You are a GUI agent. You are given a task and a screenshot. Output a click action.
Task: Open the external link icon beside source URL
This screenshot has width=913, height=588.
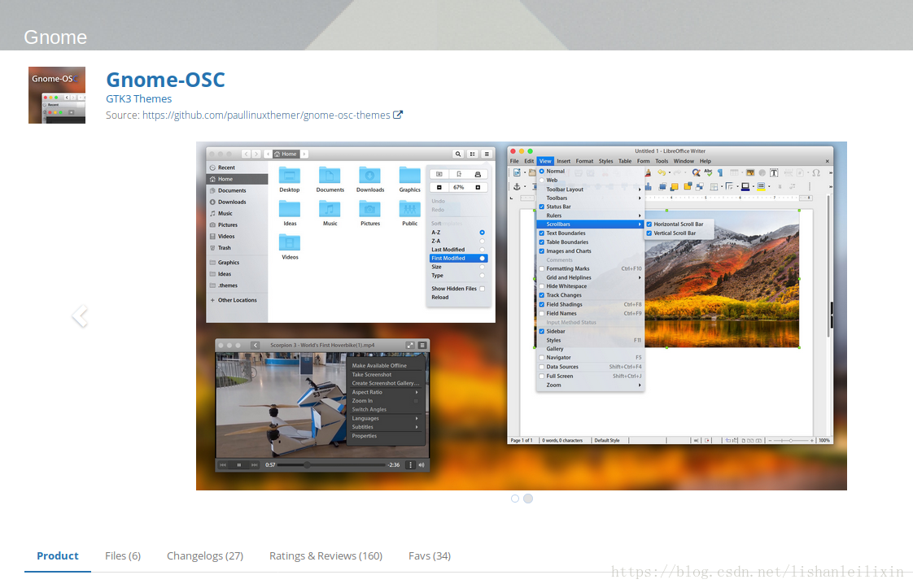tap(398, 115)
